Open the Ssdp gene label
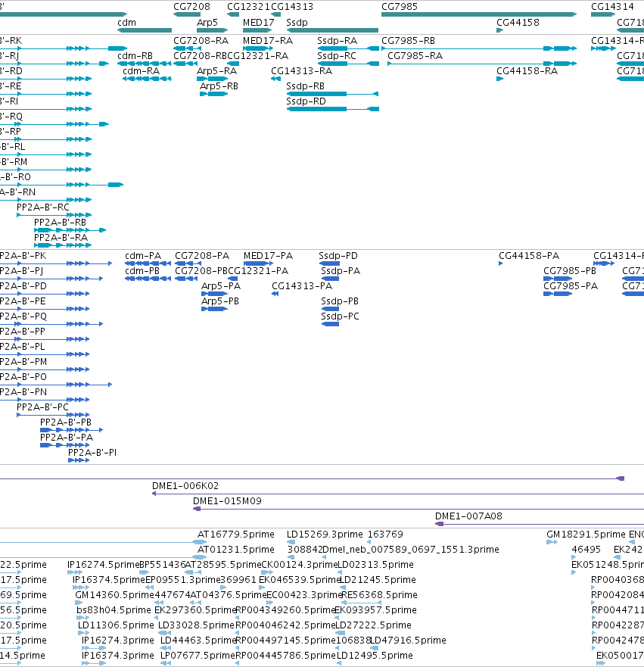 click(297, 23)
